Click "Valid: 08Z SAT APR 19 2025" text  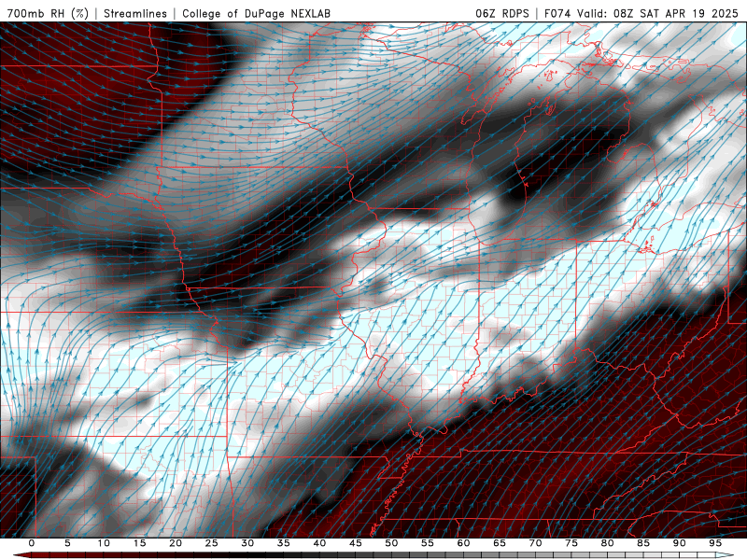658,13
